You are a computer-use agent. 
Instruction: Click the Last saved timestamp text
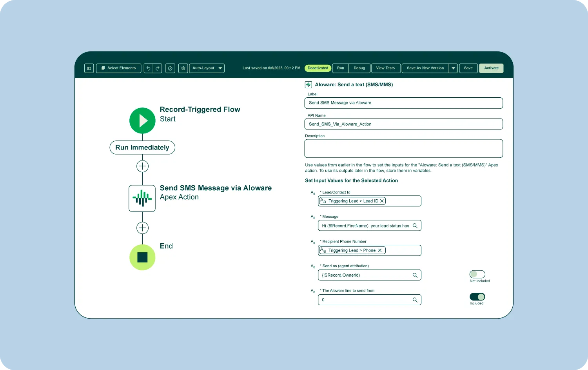tap(271, 68)
